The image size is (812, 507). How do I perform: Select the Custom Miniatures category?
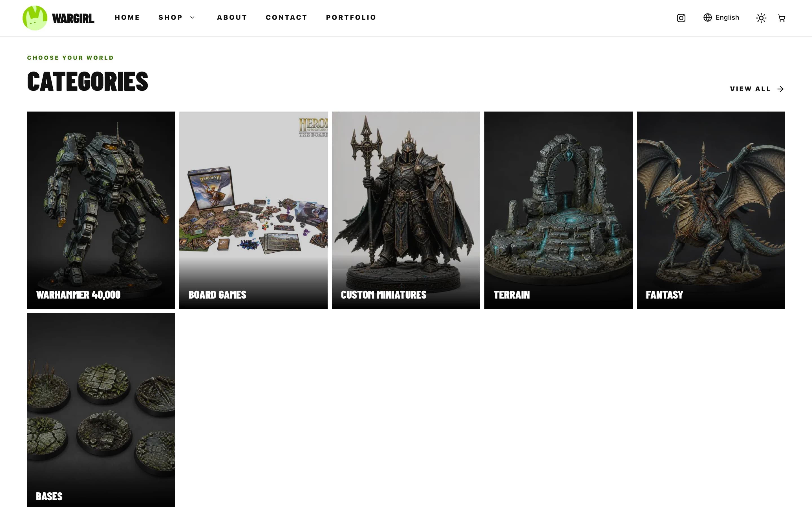pyautogui.click(x=406, y=210)
